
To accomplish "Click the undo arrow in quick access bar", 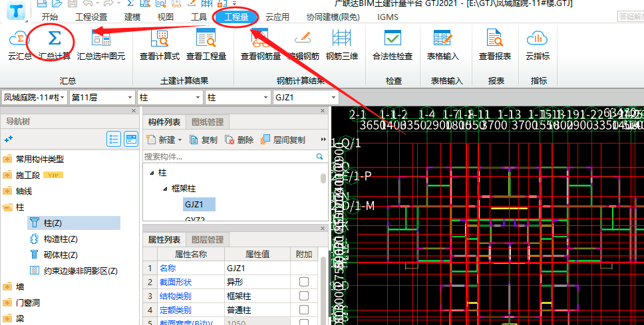I will (88, 3).
